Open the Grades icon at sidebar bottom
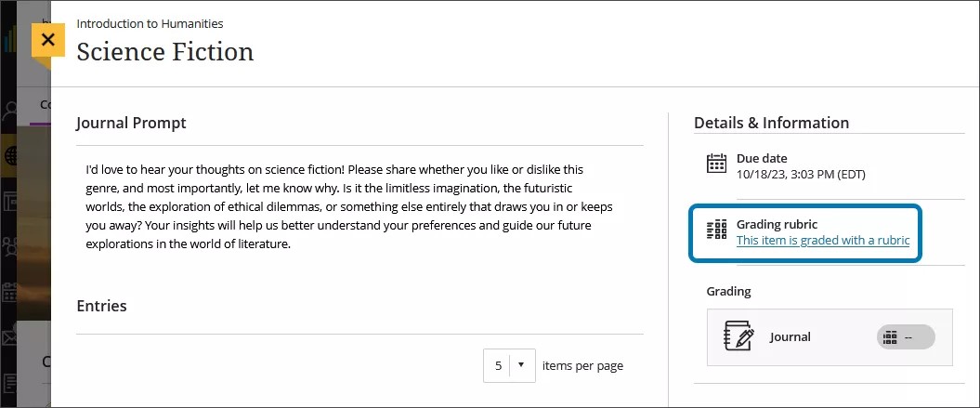980x408 pixels. point(11,381)
